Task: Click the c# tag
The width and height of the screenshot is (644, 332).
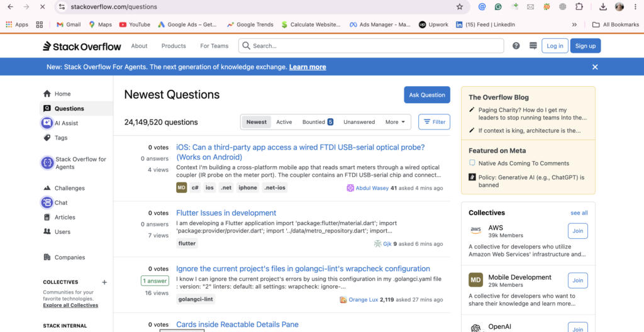Action: tap(196, 188)
